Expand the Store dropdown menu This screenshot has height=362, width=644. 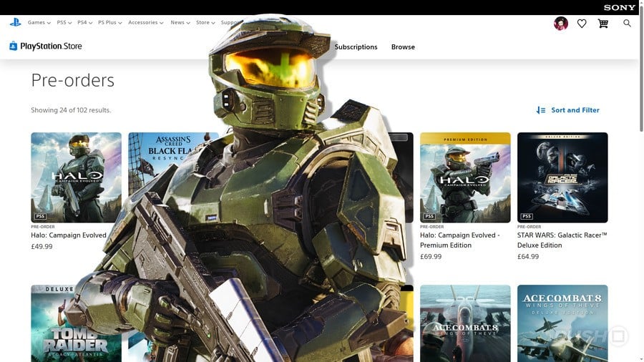tap(205, 23)
